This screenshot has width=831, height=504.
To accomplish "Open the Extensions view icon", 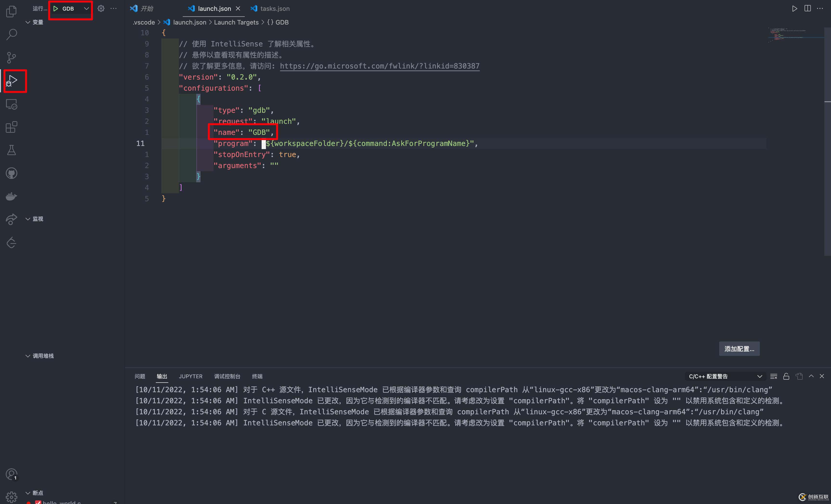I will tap(12, 127).
